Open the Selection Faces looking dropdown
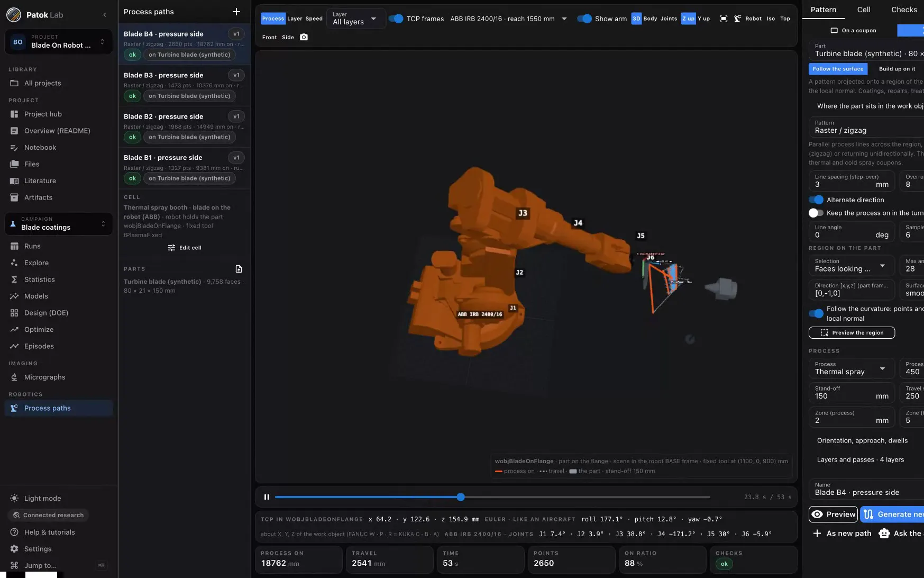The height and width of the screenshot is (578, 924). [851, 265]
